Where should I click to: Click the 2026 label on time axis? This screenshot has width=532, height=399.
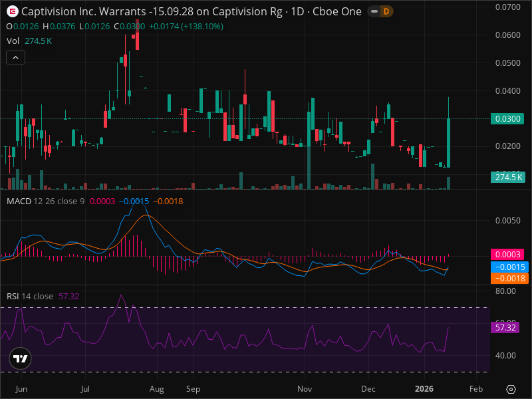click(x=424, y=389)
